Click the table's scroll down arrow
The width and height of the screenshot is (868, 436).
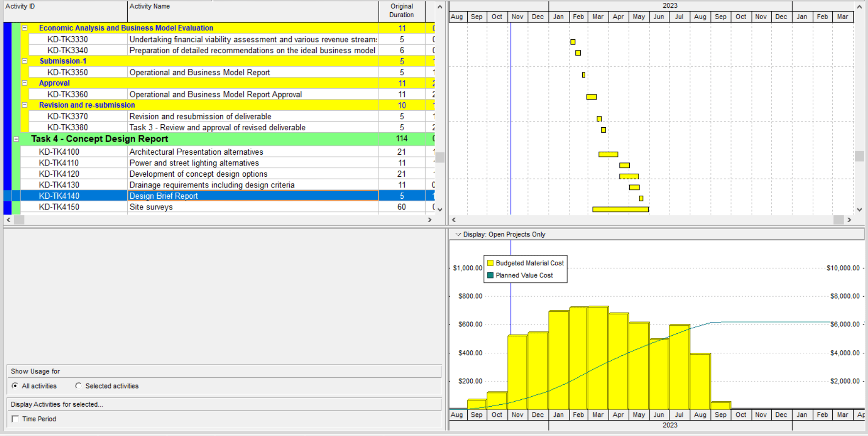(x=439, y=209)
